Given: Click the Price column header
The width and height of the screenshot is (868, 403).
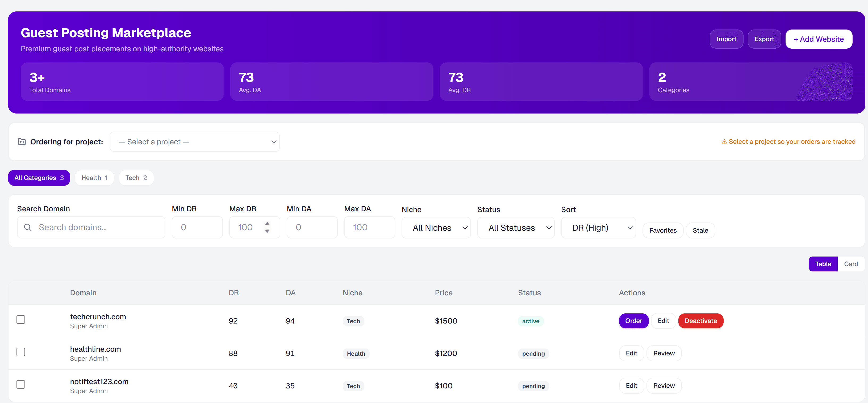Looking at the screenshot, I should pos(443,293).
